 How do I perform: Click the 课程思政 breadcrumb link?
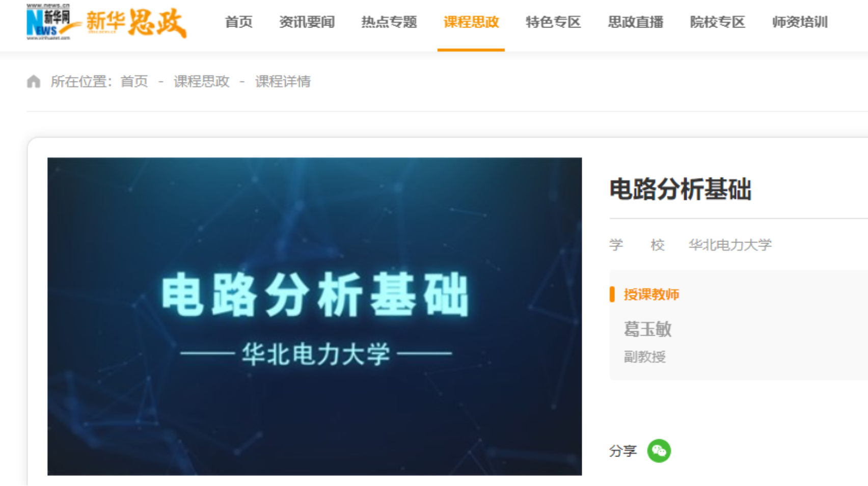(x=201, y=82)
